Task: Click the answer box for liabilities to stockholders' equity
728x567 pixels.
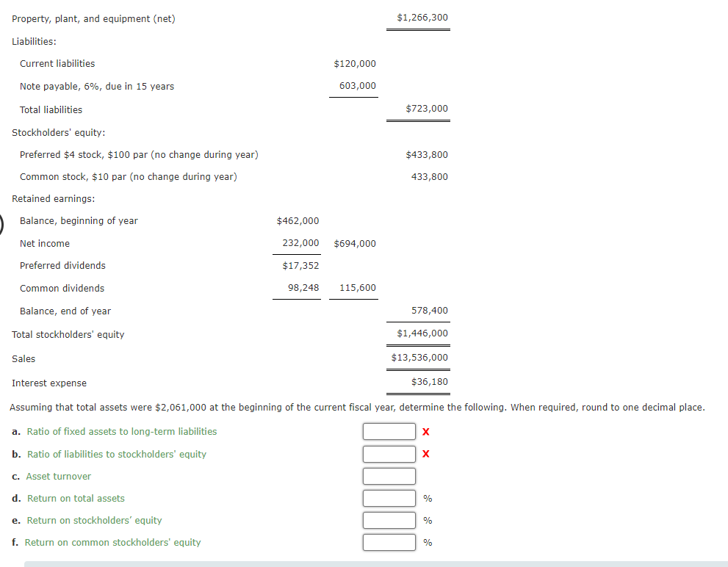Action: pyautogui.click(x=389, y=454)
